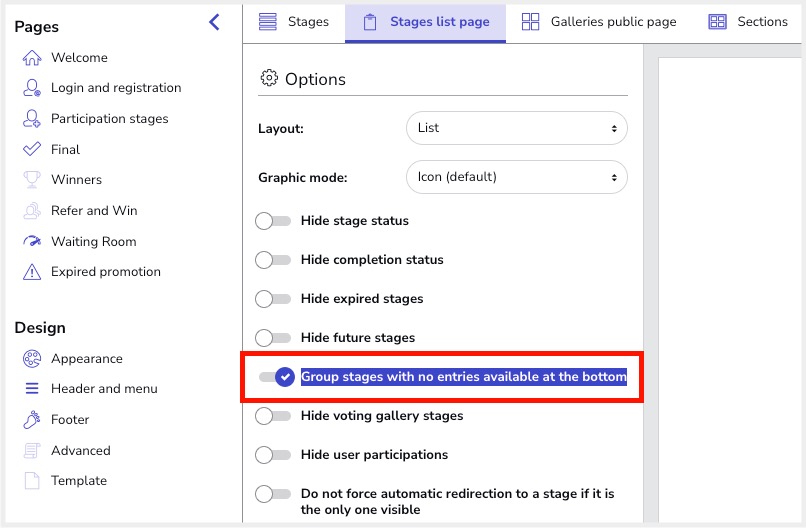Click the 'Pages' sidebar heading

(36, 27)
